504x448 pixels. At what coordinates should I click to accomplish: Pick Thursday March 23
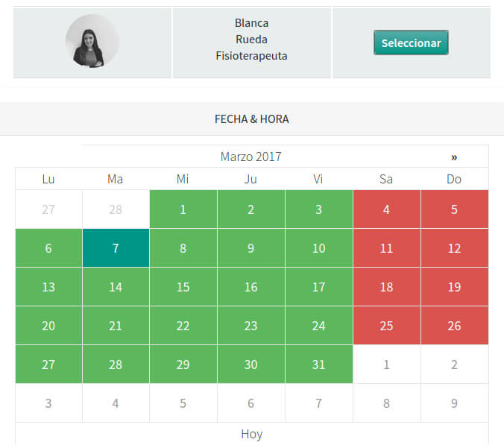[x=251, y=326]
